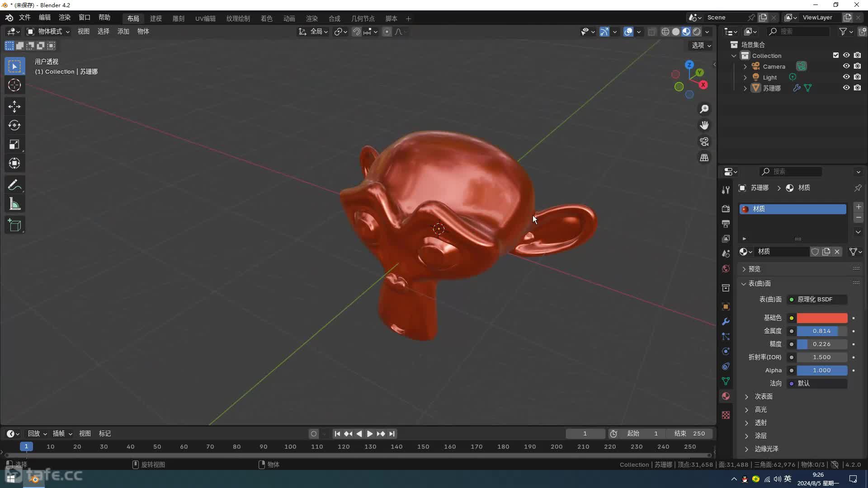This screenshot has width=868, height=488.
Task: Hide the Camera object in viewport
Action: (846, 66)
